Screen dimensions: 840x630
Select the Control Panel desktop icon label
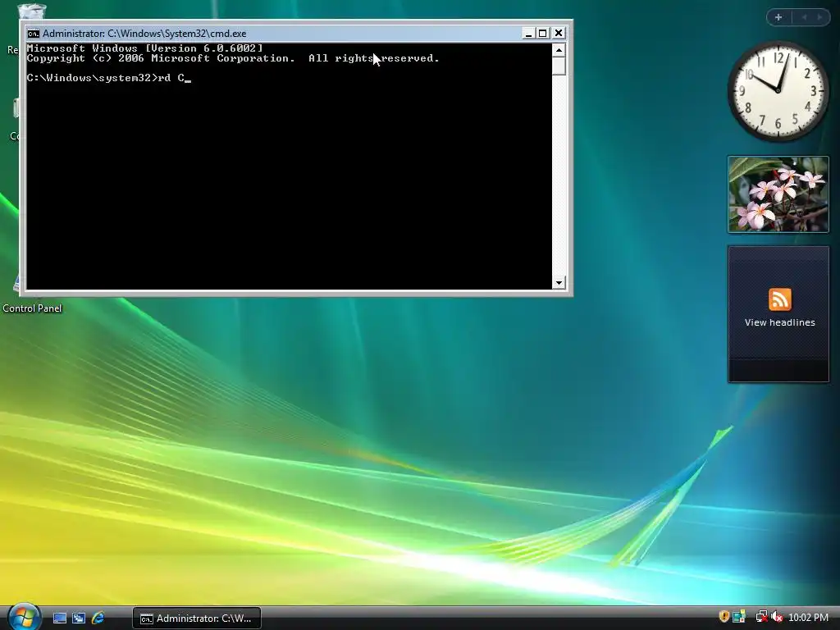pos(32,308)
